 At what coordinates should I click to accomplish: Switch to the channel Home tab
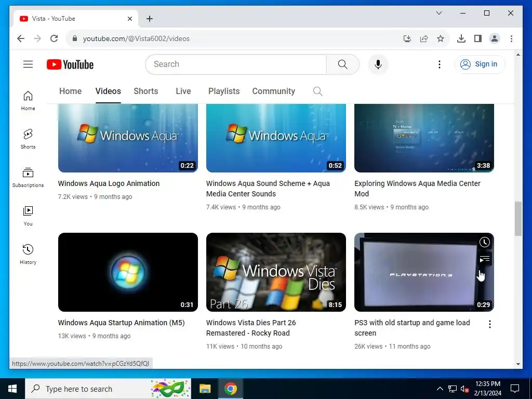(x=70, y=91)
